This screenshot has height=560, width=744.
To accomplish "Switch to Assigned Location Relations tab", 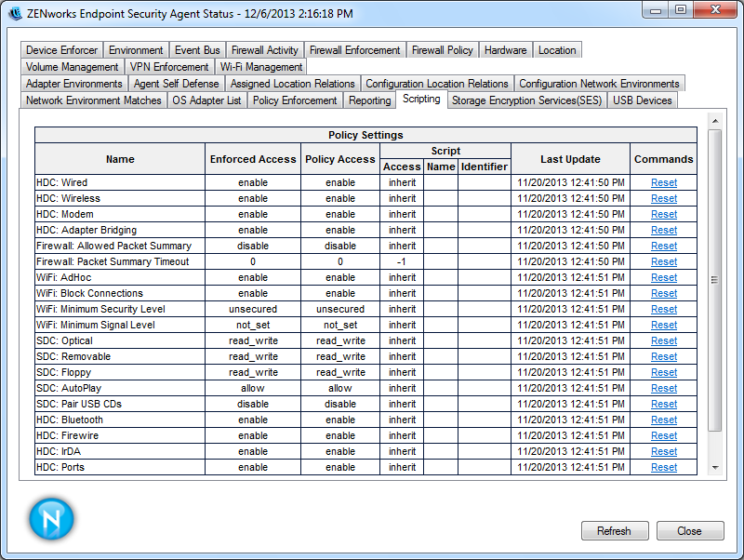I will pos(293,84).
